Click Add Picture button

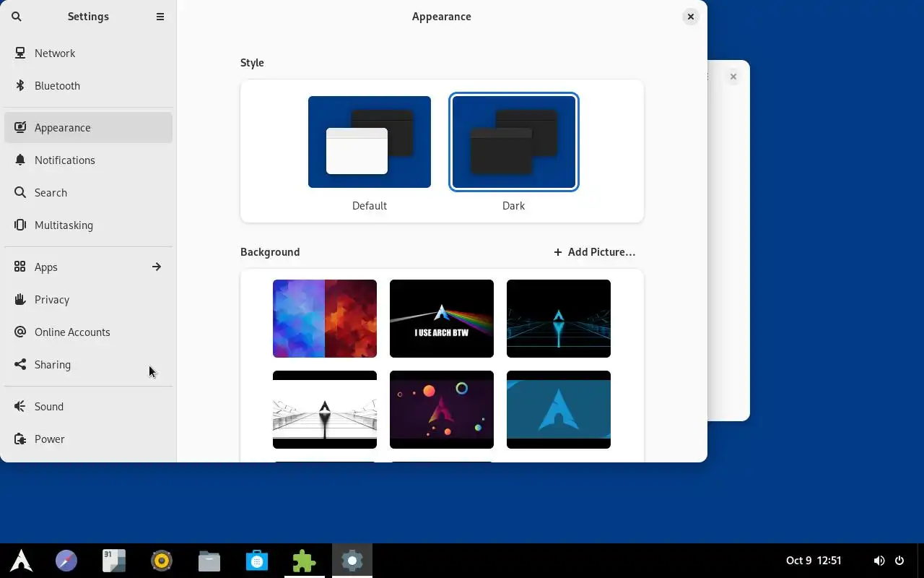pos(595,252)
